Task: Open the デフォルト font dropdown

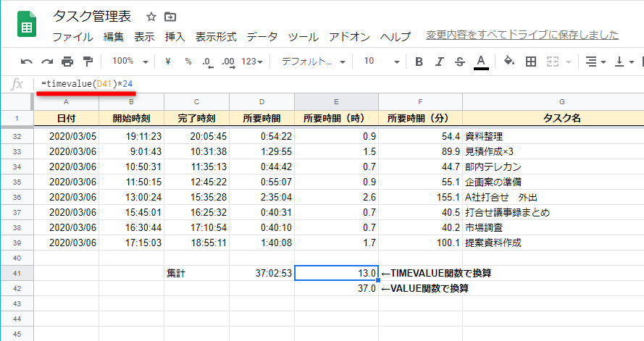Action: click(x=313, y=62)
